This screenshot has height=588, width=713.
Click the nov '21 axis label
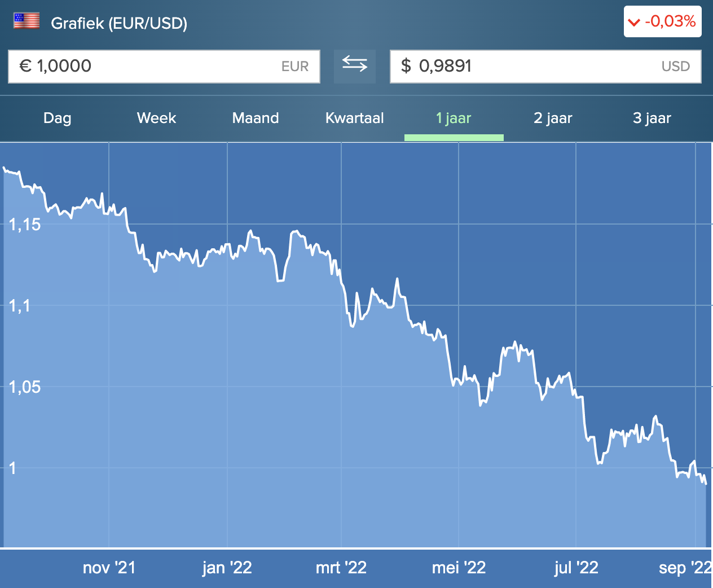tap(109, 568)
